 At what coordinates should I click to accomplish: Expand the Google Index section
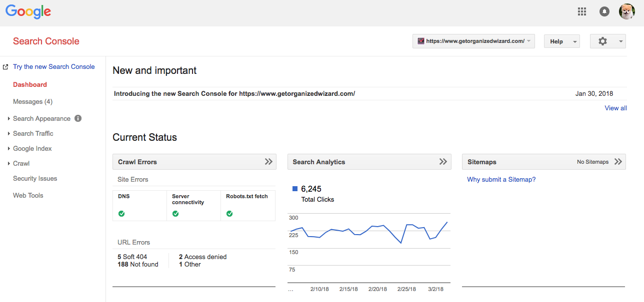pos(32,148)
